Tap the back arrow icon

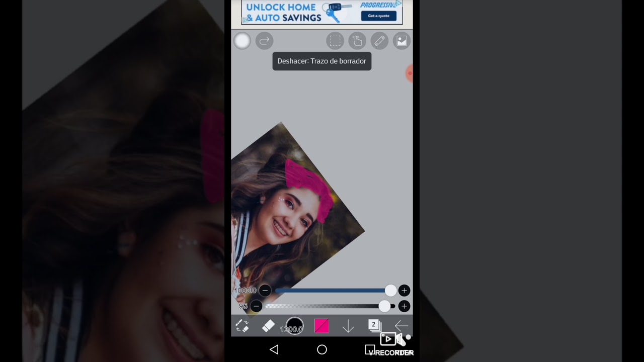pyautogui.click(x=401, y=326)
